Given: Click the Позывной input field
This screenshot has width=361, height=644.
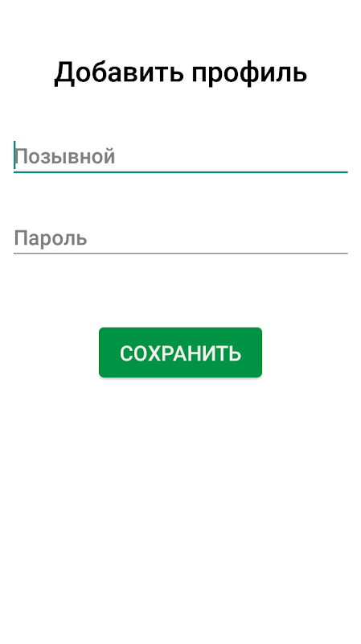Looking at the screenshot, I should tap(180, 156).
